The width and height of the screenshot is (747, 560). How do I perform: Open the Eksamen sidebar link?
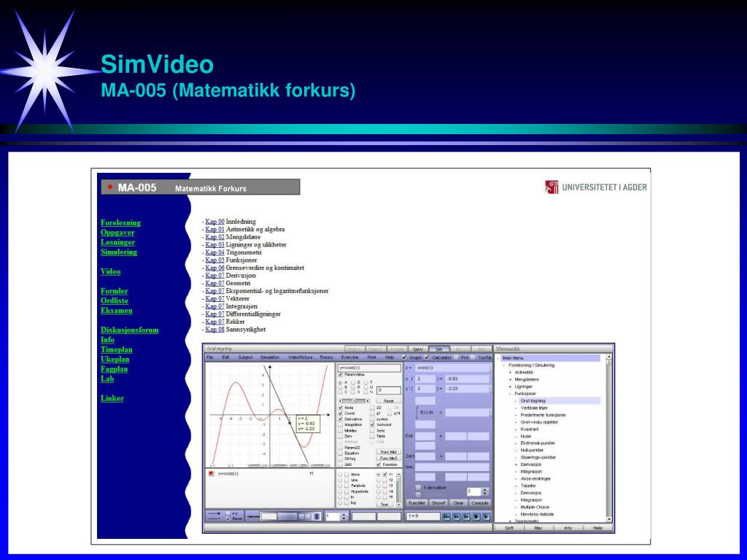tap(116, 310)
